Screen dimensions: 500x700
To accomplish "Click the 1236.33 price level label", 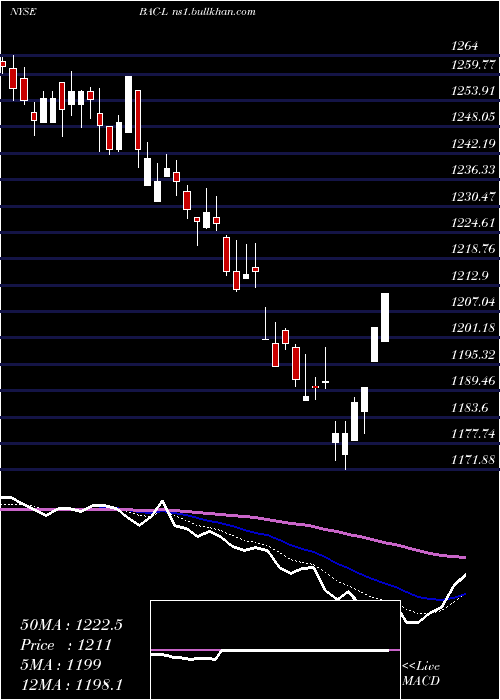I will [473, 170].
